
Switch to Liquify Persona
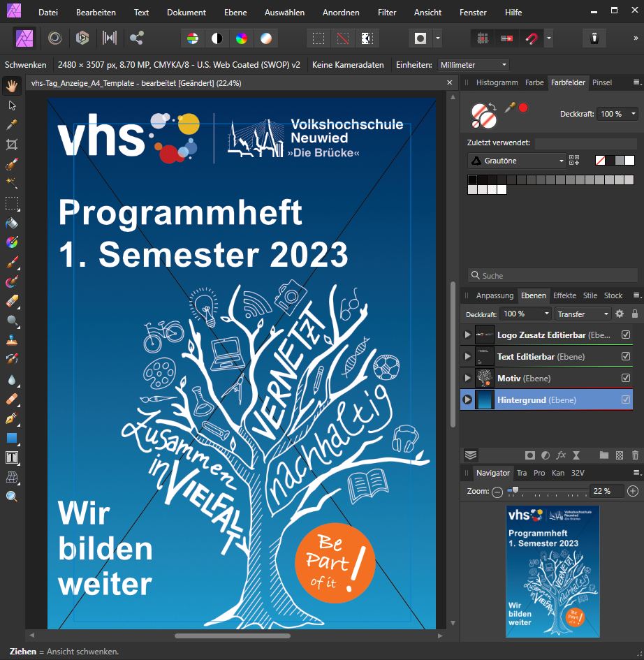[54, 38]
